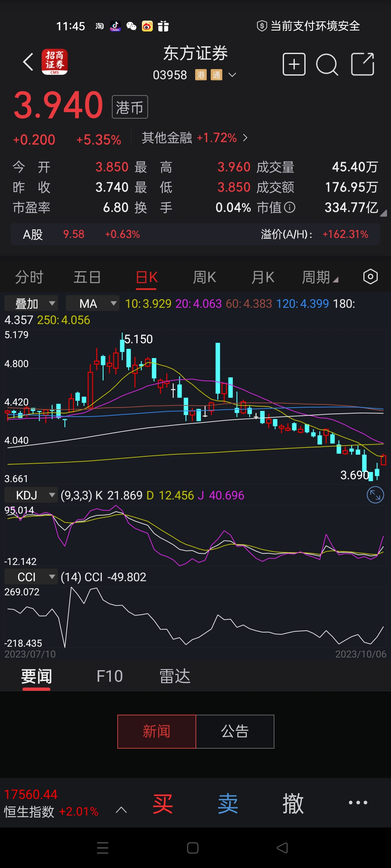Tap the 卖 sell button
The image size is (391, 868).
pos(228,804)
